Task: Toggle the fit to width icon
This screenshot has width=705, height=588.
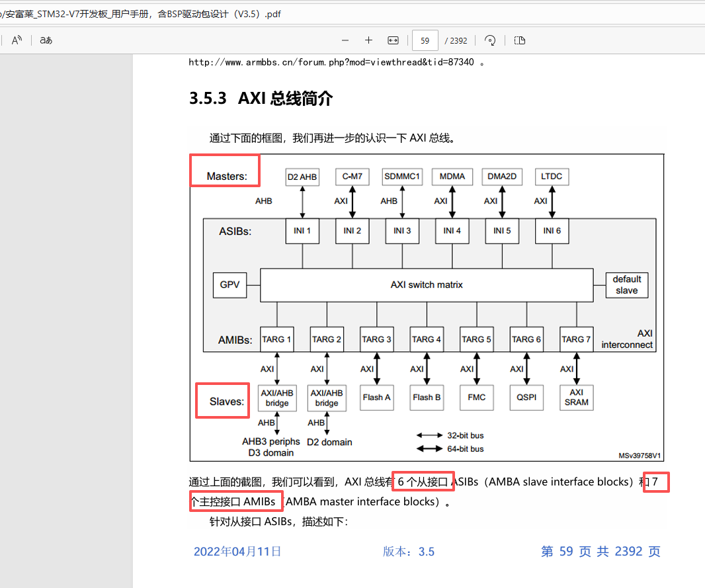Action: point(393,40)
